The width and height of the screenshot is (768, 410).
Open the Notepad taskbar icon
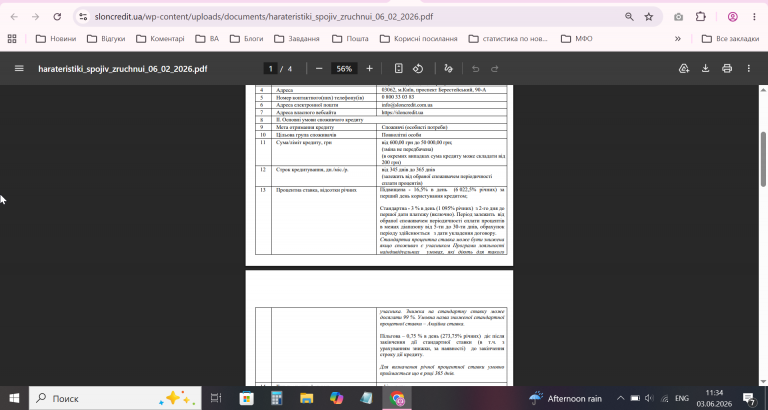(x=366, y=398)
